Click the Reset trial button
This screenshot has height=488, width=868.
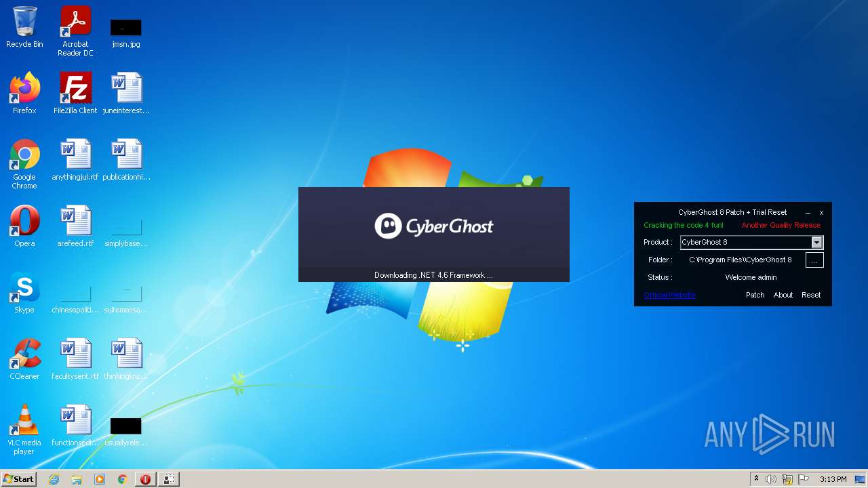(811, 295)
